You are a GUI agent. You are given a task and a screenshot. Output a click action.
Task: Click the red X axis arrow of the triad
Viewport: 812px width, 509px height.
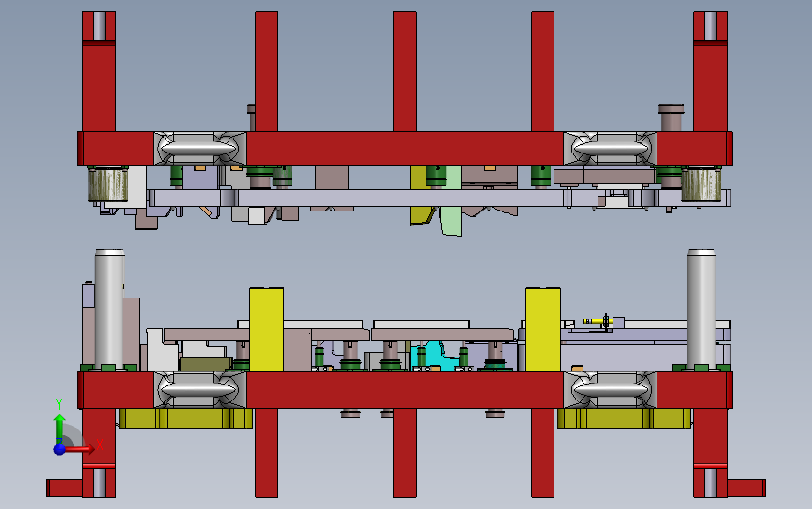pos(81,448)
